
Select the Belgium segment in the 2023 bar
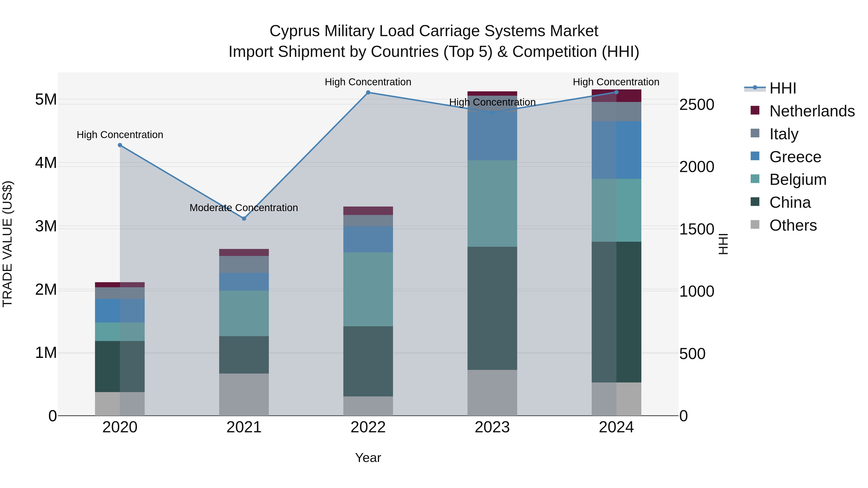coord(492,203)
